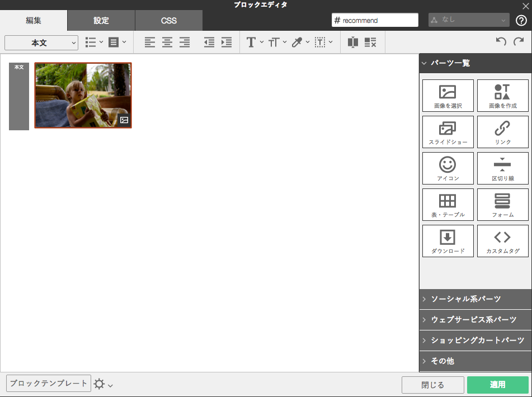Click the ブロックテンプレート button
The width and height of the screenshot is (532, 397).
click(x=49, y=384)
